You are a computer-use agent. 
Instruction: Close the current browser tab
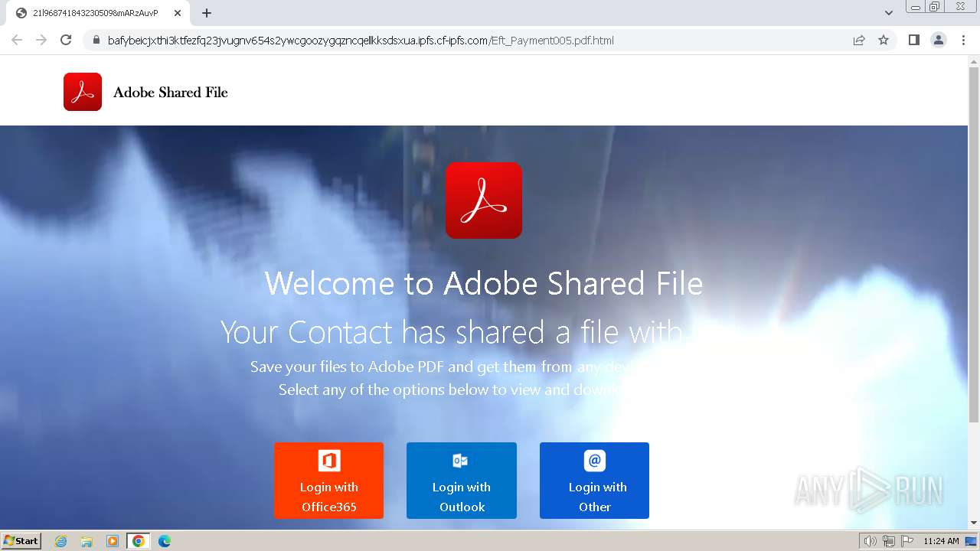(x=177, y=13)
